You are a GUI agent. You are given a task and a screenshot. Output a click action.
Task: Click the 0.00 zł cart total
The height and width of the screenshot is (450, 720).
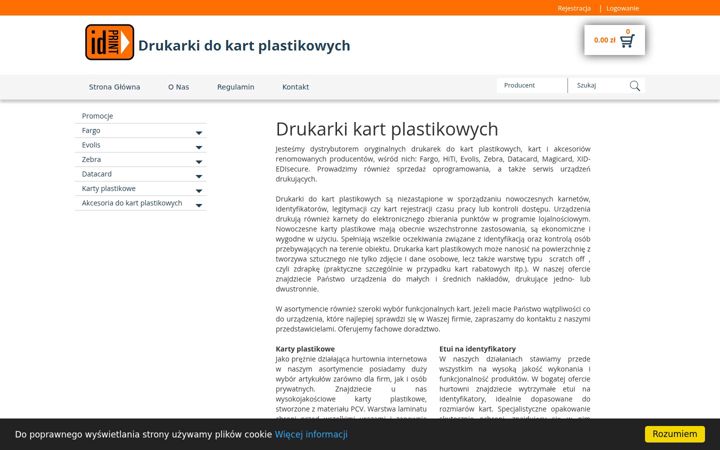pos(604,40)
